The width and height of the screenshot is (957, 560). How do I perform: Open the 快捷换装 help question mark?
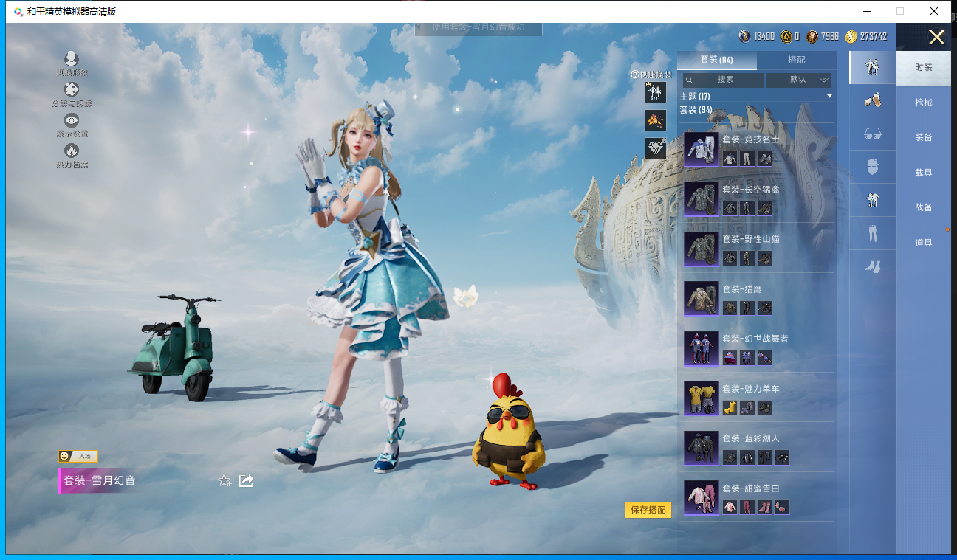[634, 75]
